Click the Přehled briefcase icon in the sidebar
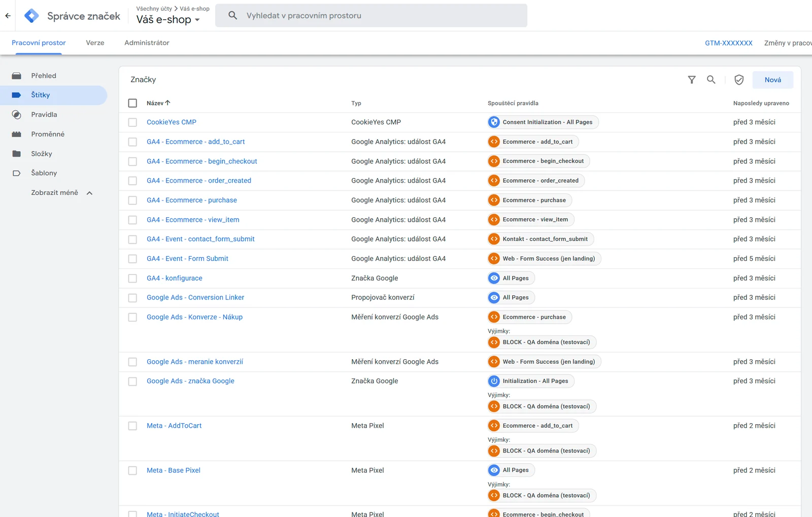The height and width of the screenshot is (517, 812). click(16, 76)
